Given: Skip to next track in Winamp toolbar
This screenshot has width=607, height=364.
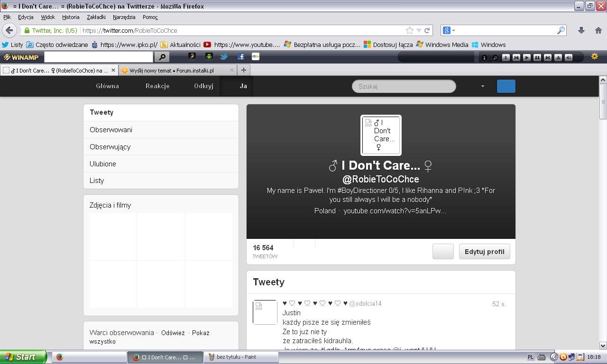Looking at the screenshot, I should tap(548, 57).
